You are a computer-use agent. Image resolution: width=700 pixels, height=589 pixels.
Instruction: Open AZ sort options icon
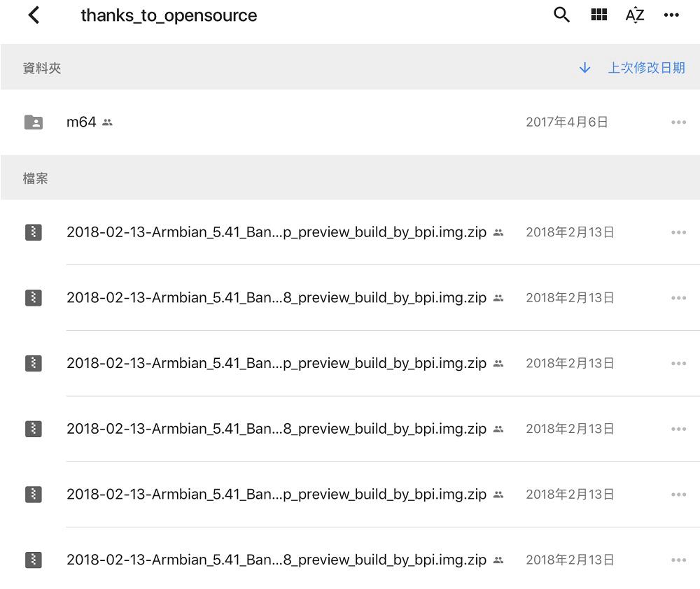coord(635,15)
